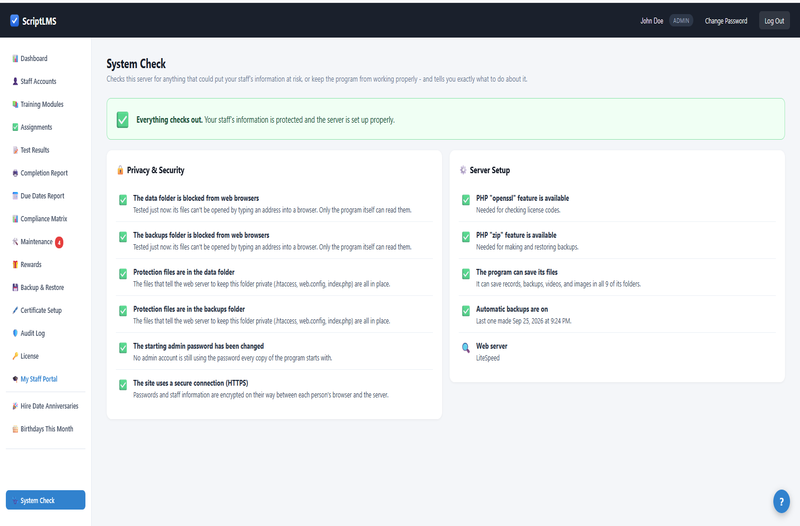Click check for protection files in data folder

click(x=123, y=274)
